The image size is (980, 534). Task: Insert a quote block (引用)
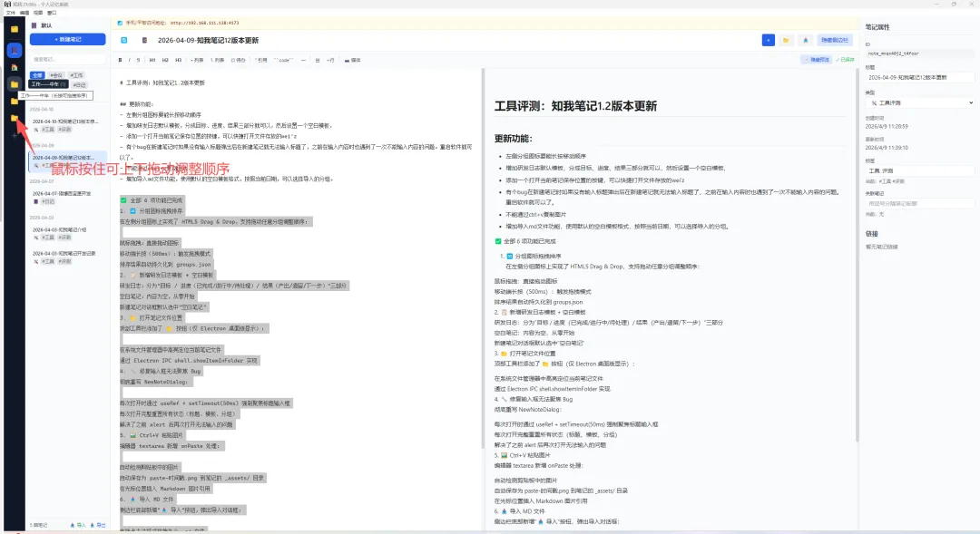point(261,60)
